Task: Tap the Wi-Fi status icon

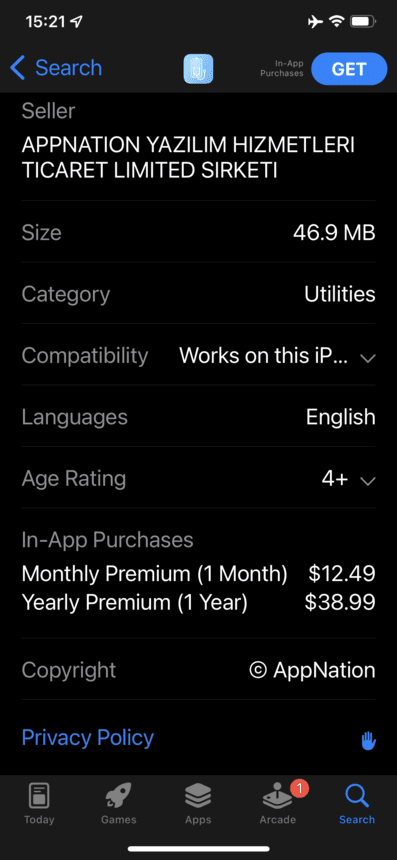Action: [336, 21]
